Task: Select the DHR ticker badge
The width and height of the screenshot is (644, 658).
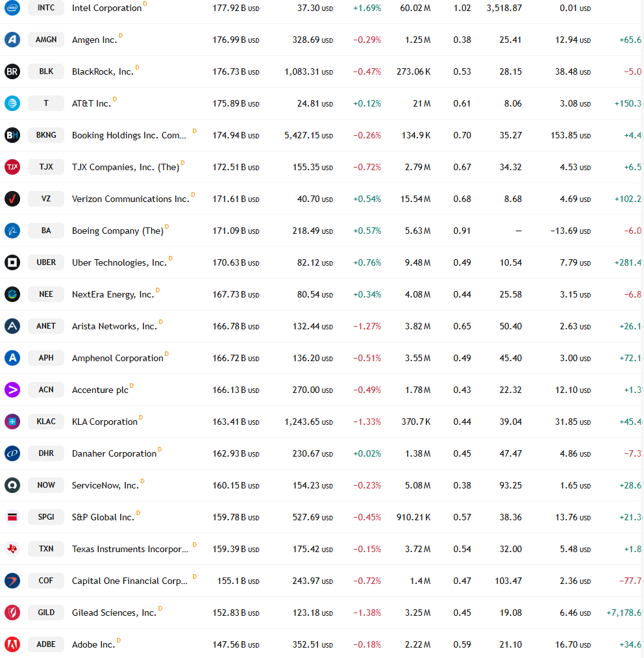Action: (x=46, y=453)
